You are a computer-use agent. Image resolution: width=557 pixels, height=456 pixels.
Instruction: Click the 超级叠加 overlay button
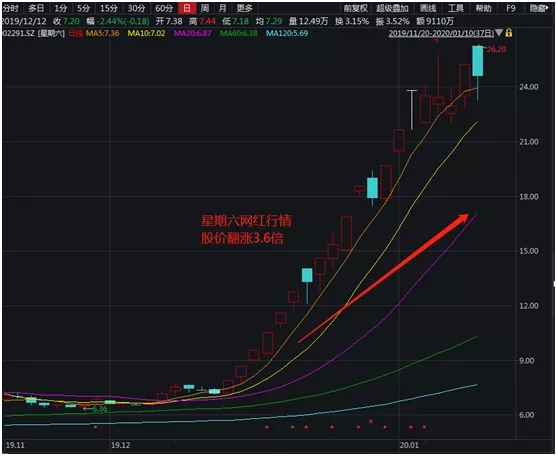tap(392, 8)
